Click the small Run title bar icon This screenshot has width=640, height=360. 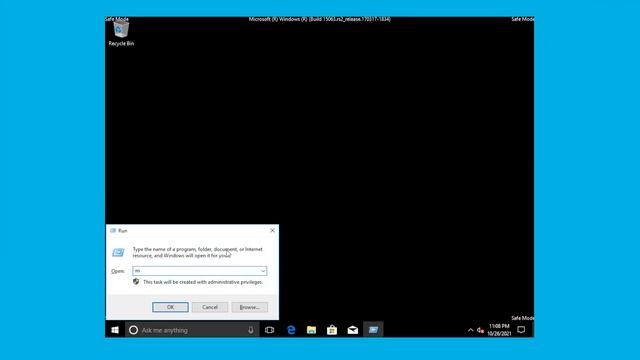tap(113, 231)
